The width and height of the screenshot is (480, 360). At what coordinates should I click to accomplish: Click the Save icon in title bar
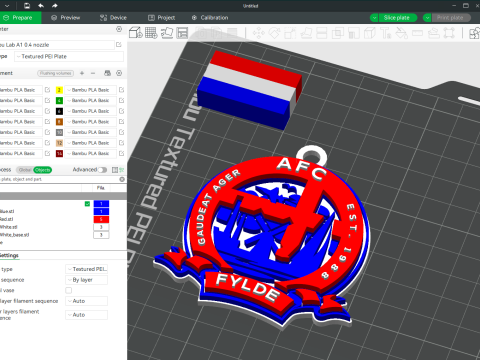coord(27,6)
